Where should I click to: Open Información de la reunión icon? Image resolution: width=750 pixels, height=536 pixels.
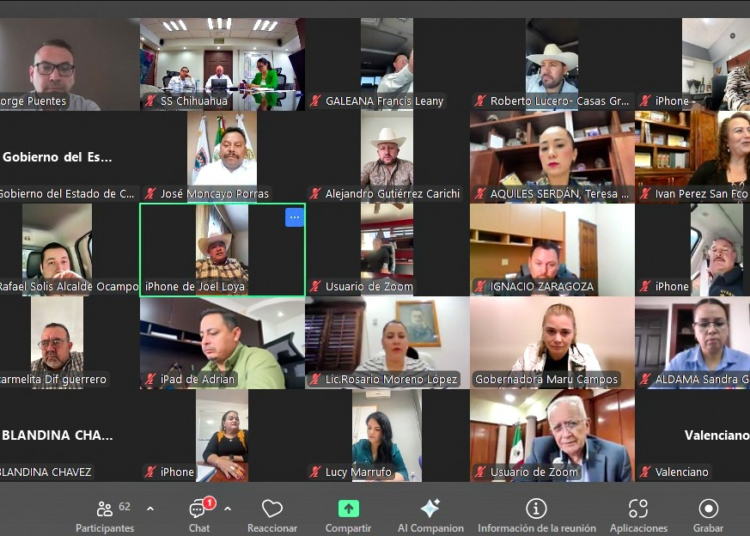coord(536,509)
